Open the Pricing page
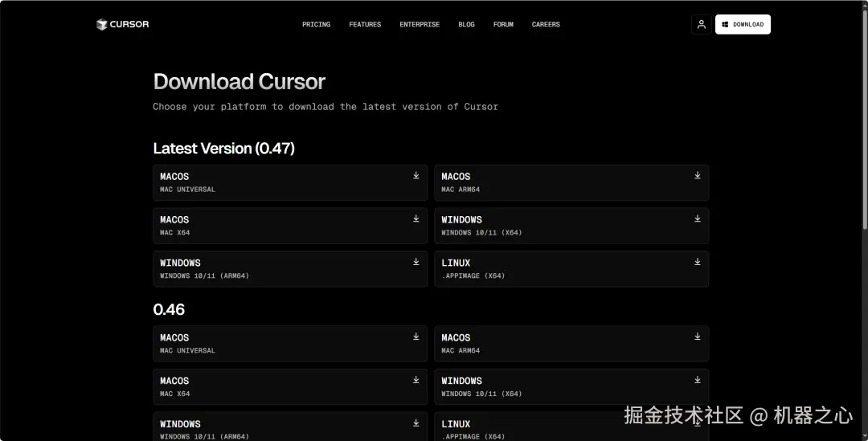868x441 pixels. point(316,24)
